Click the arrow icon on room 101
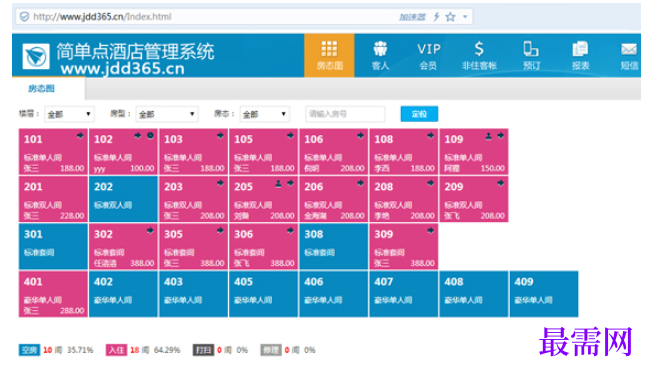This screenshot has height=373, width=651. 80,135
